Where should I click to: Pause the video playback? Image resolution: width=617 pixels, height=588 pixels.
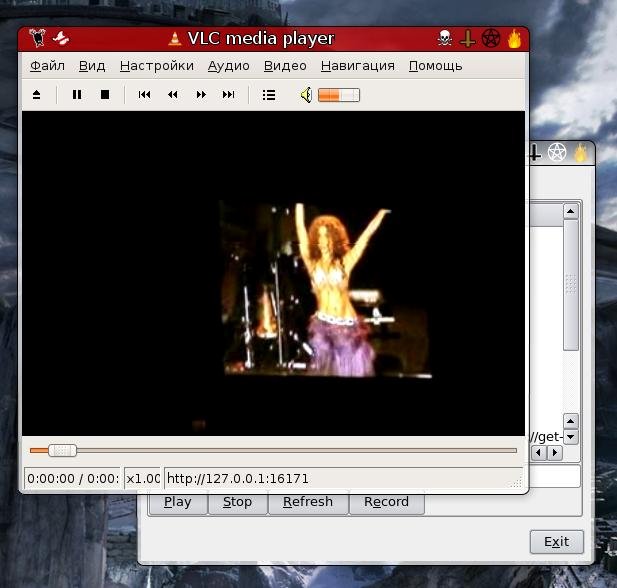77,94
